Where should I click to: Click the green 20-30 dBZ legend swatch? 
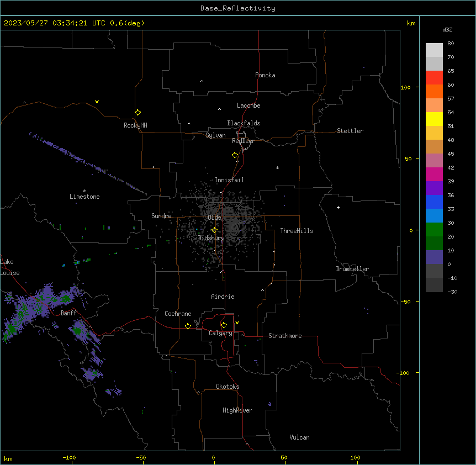434,230
